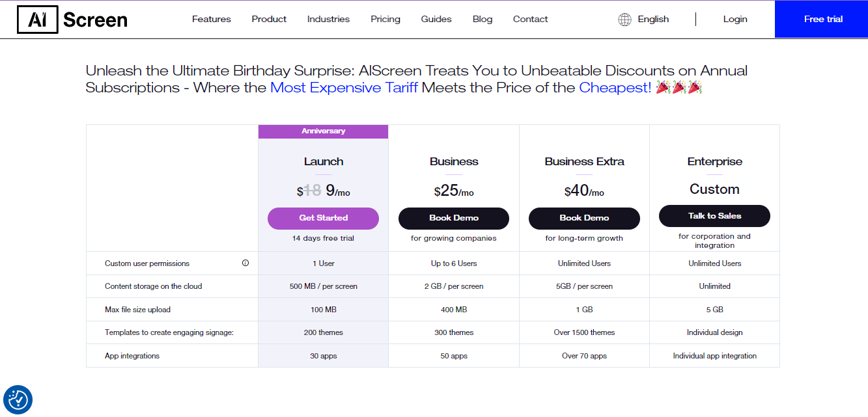The width and height of the screenshot is (868, 417).
Task: Open the Guides menu item
Action: point(436,20)
